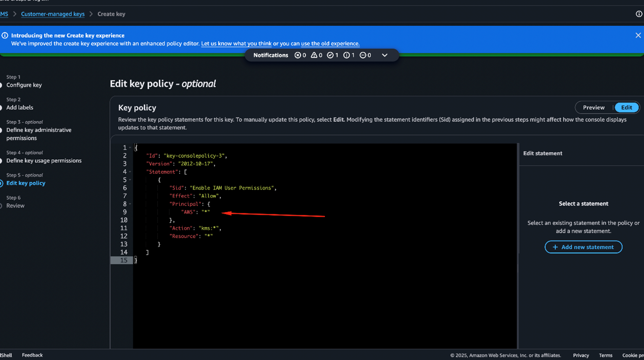Image resolution: width=644 pixels, height=360 pixels.
Task: Switch the key policy to Preview mode
Action: click(x=593, y=108)
